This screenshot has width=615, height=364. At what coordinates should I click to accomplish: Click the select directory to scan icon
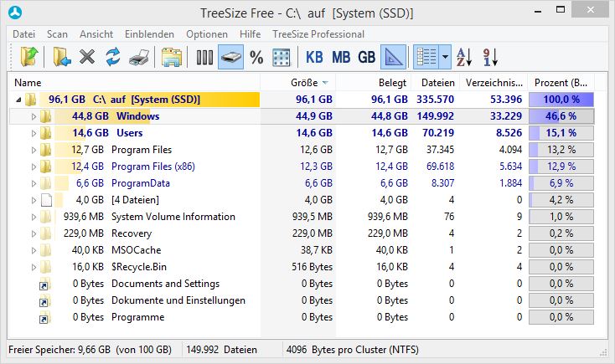point(61,57)
